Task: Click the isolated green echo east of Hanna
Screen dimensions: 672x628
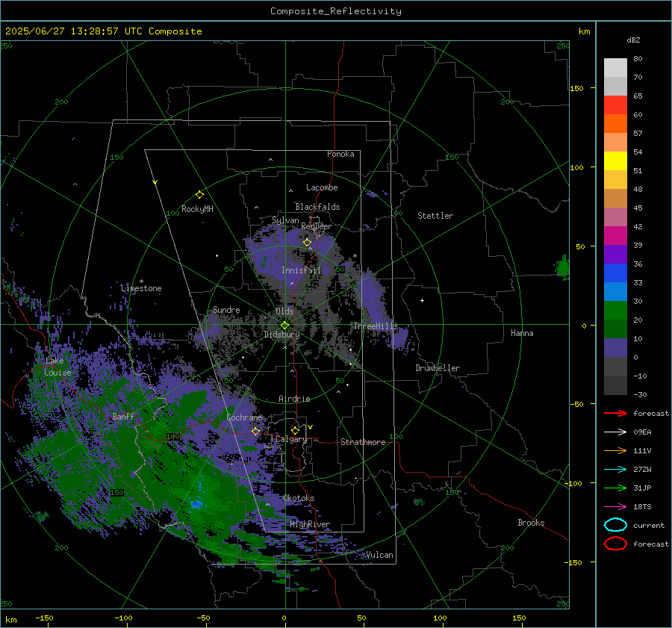Action: (563, 267)
